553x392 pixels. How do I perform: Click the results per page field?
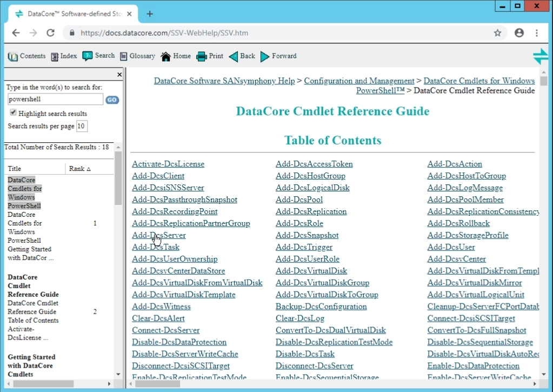point(82,126)
